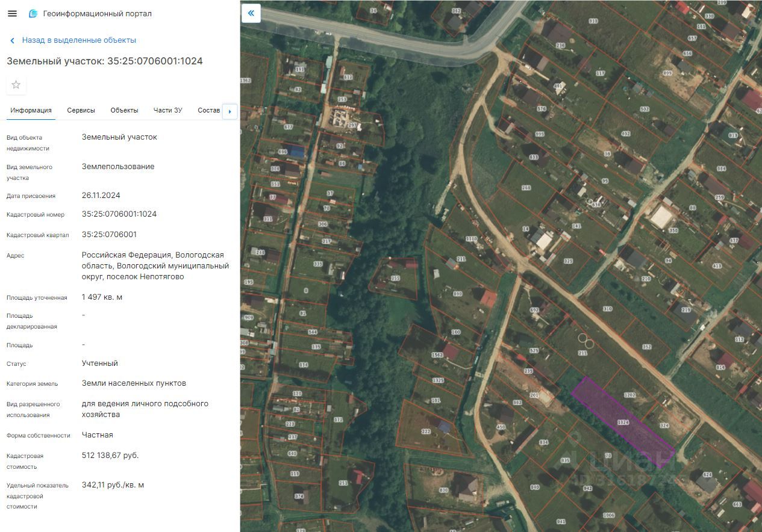The image size is (762, 532).
Task: Click the purple highlighted parcel 1024 on the map
Action: pyautogui.click(x=623, y=422)
